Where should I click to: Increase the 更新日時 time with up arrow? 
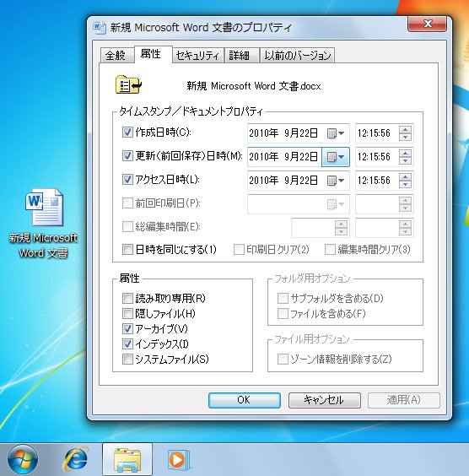coord(405,153)
